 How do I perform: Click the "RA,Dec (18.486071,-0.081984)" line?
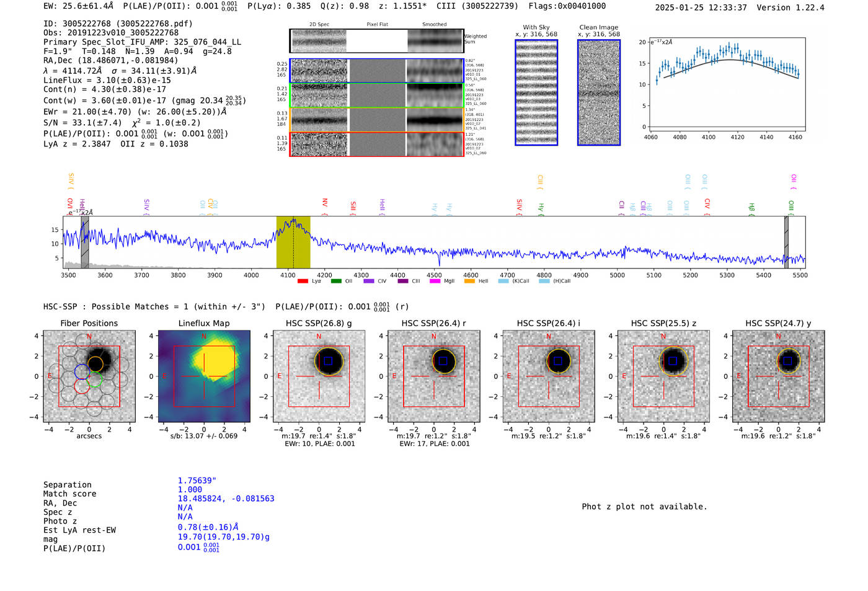110,60
